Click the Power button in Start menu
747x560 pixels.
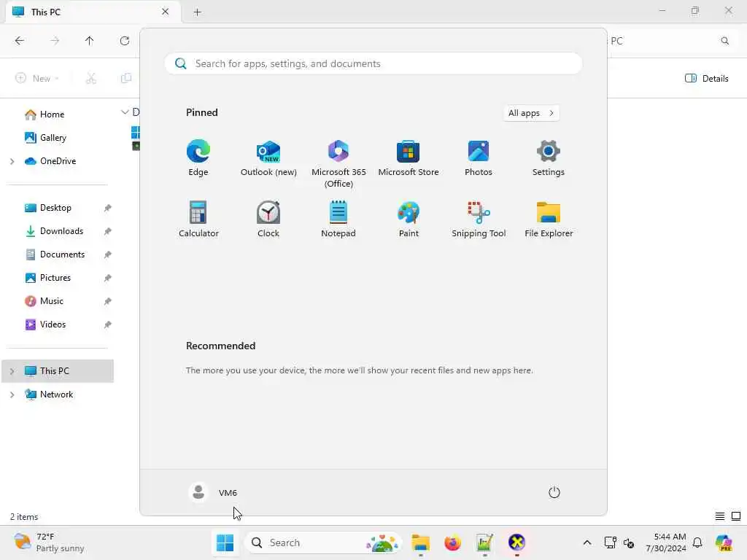click(554, 492)
